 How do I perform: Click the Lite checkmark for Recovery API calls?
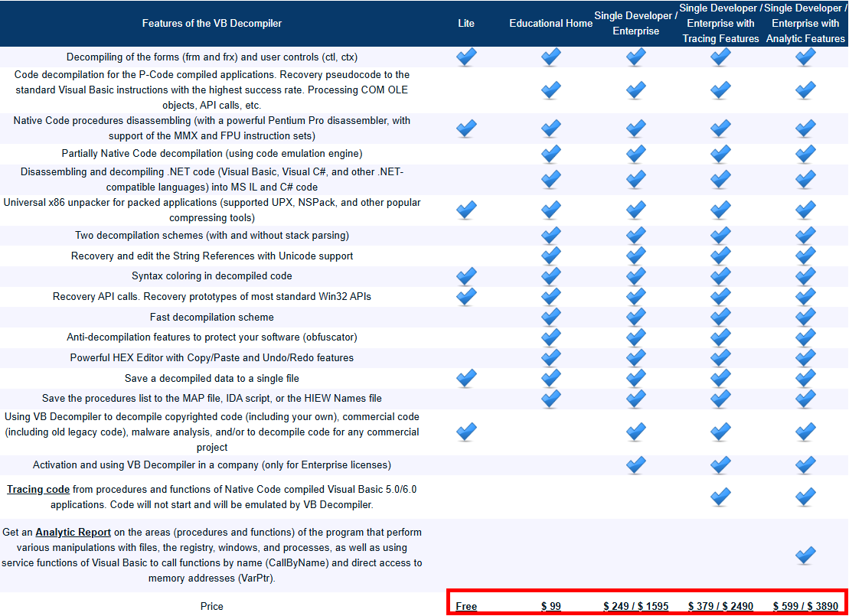(466, 297)
